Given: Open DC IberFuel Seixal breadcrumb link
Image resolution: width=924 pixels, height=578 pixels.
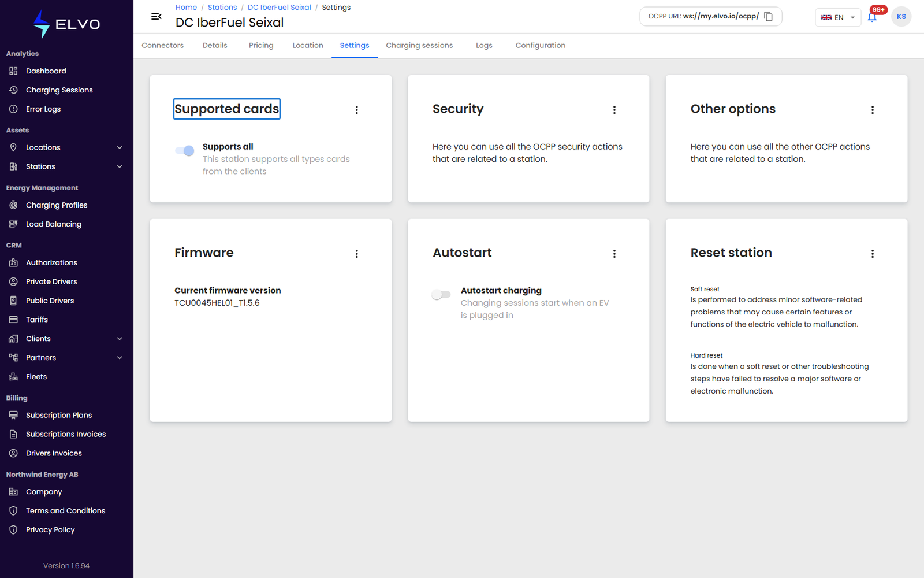Looking at the screenshot, I should 280,8.
